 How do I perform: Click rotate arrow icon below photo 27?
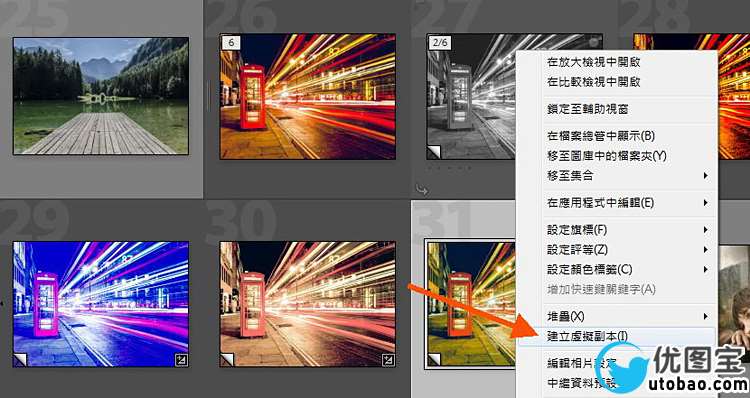point(421,190)
